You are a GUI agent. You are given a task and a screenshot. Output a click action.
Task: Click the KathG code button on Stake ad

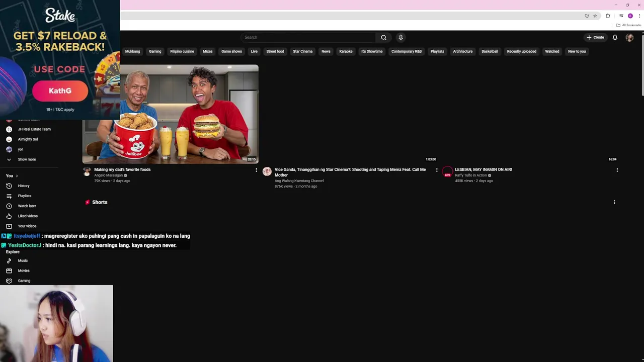60,91
